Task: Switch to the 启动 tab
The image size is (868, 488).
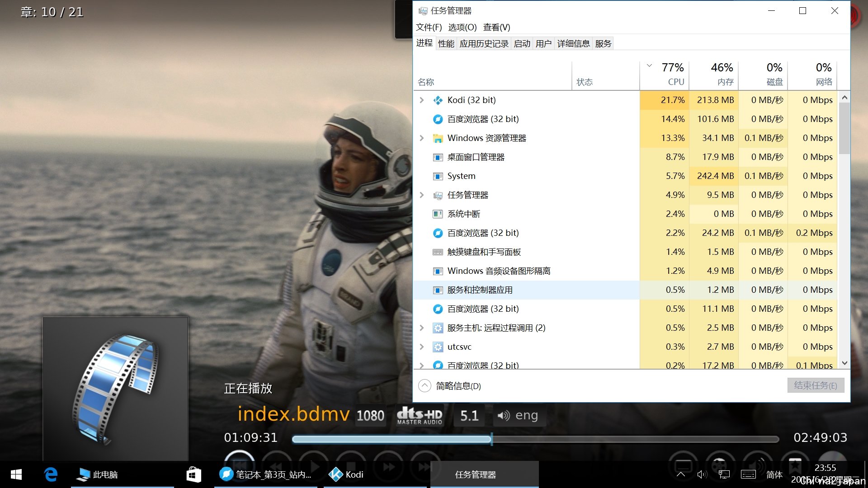Action: [x=522, y=43]
